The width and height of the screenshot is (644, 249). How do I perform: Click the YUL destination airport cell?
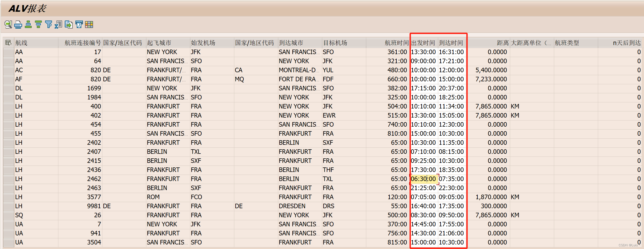tap(344, 70)
